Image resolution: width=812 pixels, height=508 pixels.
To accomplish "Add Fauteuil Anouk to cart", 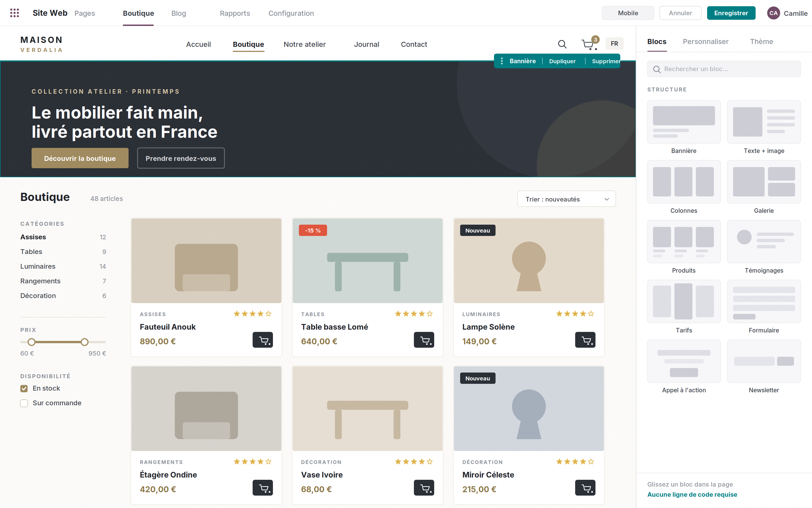I will (x=263, y=340).
